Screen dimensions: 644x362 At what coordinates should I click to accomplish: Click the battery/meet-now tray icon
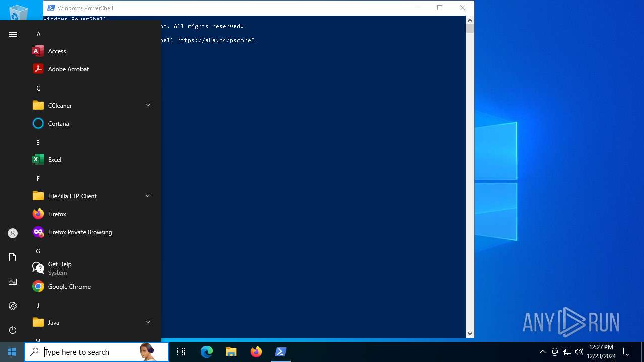point(555,352)
